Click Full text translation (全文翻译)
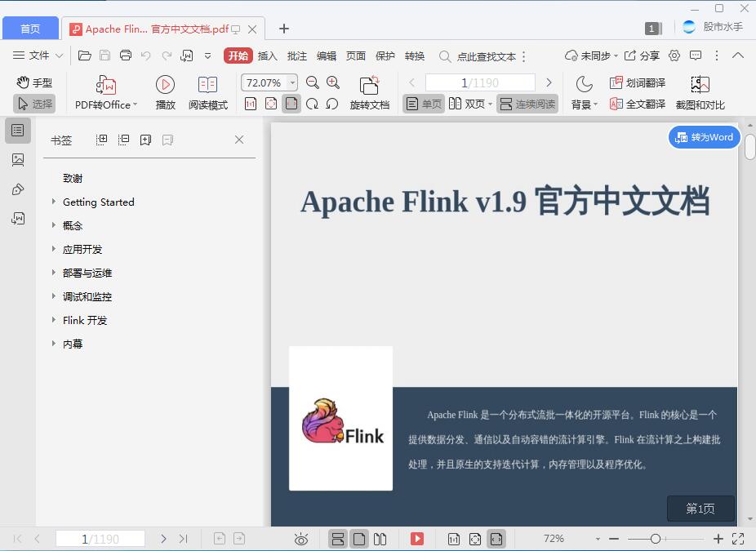Viewport: 756px width, 551px height. pyautogui.click(x=638, y=104)
